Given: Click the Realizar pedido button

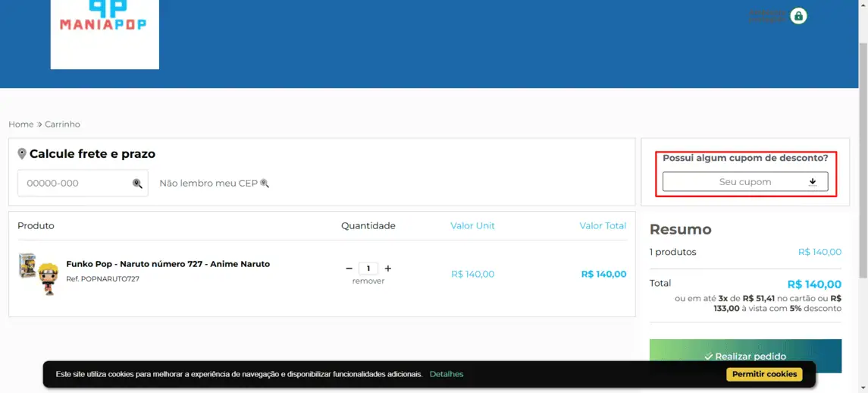Looking at the screenshot, I should tap(745, 356).
